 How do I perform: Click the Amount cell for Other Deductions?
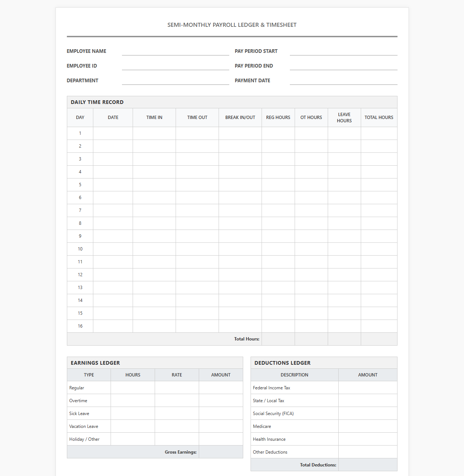[368, 452]
